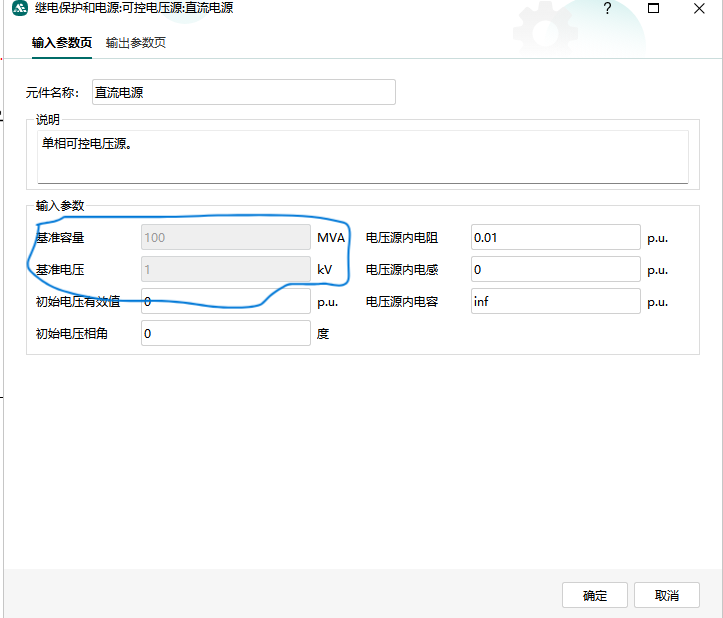Click the 初始电压有效值 input field
Screen dimensions: 723x618
[226, 301]
